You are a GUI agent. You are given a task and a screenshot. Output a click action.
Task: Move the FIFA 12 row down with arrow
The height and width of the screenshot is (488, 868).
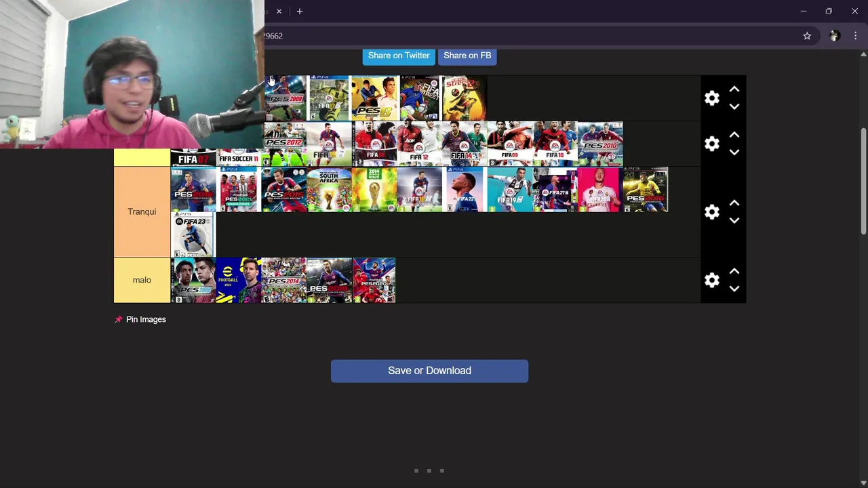(x=734, y=152)
